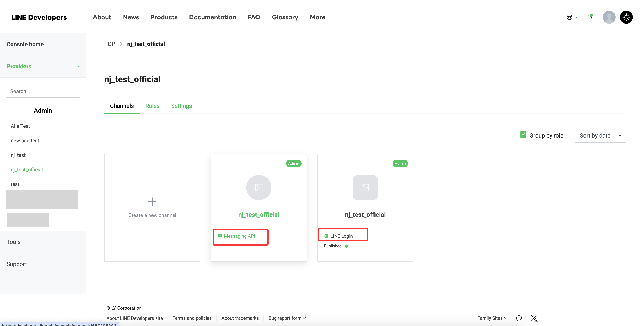Click the LINE Login arrow icon
This screenshot has height=326, width=644.
point(326,236)
